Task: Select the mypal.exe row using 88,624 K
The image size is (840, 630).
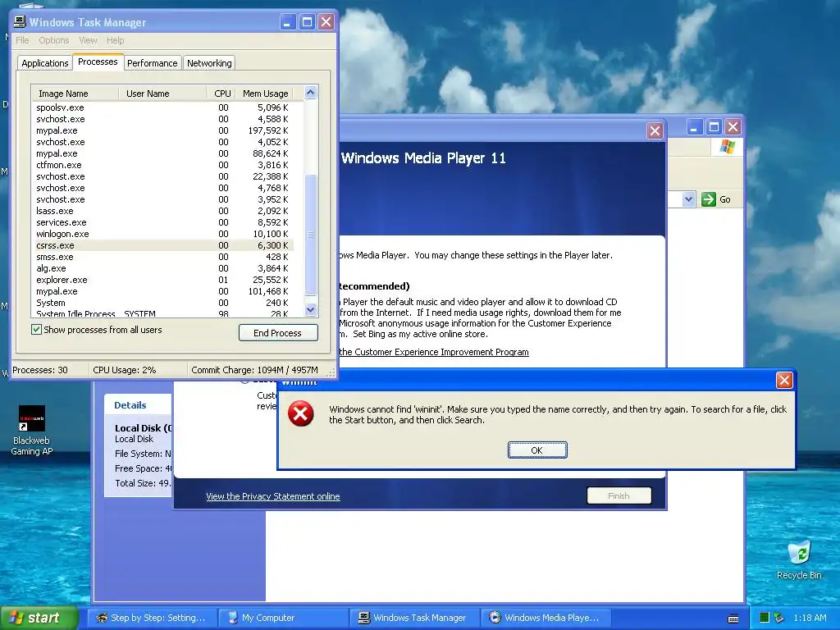Action: click(163, 153)
